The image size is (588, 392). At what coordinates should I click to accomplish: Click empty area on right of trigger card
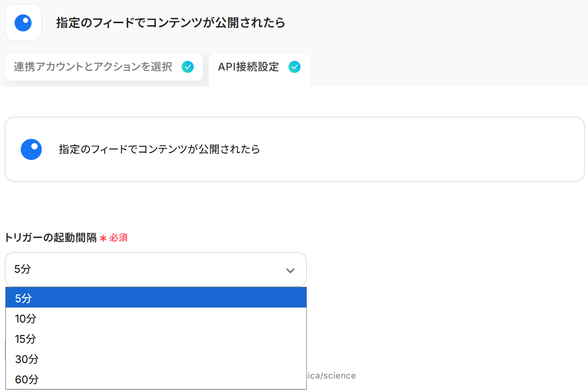(x=435, y=149)
